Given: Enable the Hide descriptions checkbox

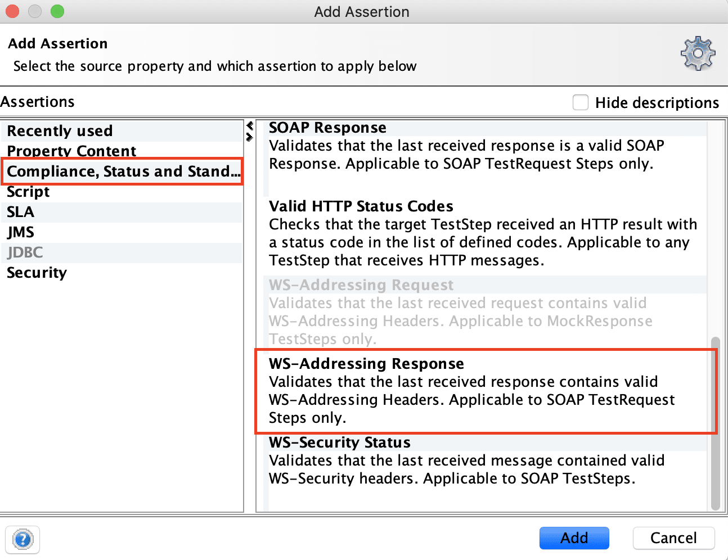Looking at the screenshot, I should [581, 102].
